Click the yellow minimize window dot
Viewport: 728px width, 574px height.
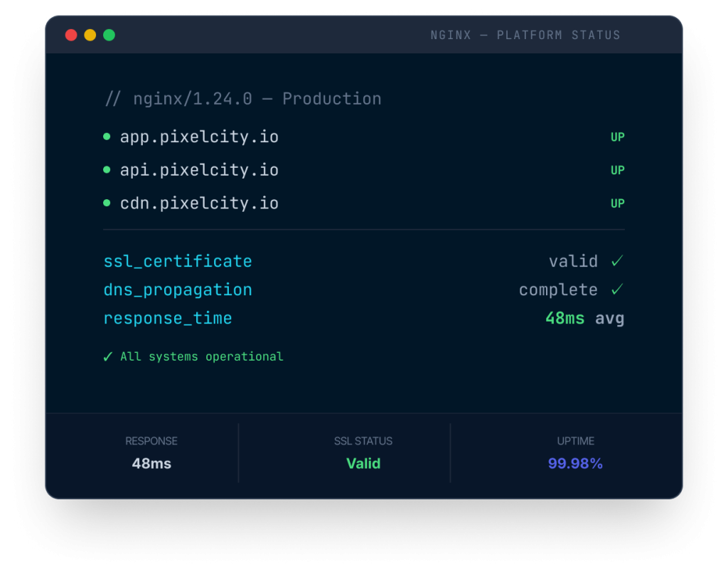click(x=90, y=35)
